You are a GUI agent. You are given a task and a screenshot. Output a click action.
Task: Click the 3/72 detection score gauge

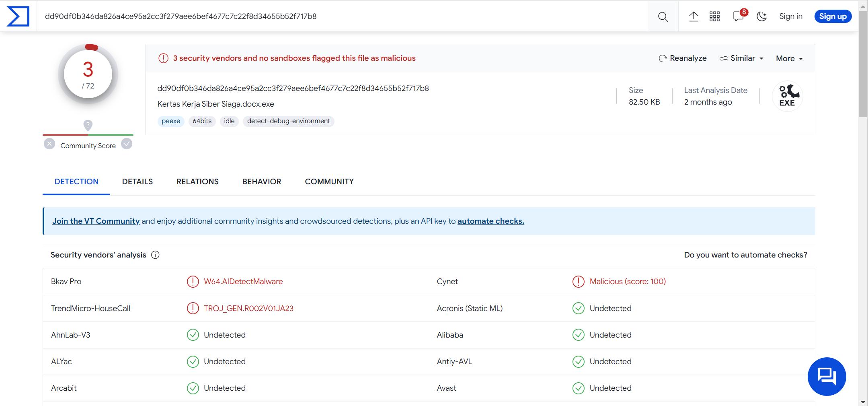click(88, 74)
